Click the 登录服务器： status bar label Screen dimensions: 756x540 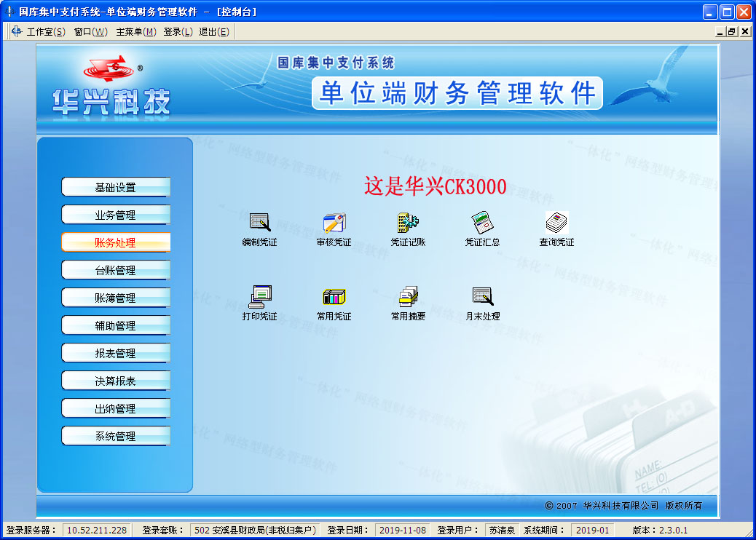pos(31,530)
